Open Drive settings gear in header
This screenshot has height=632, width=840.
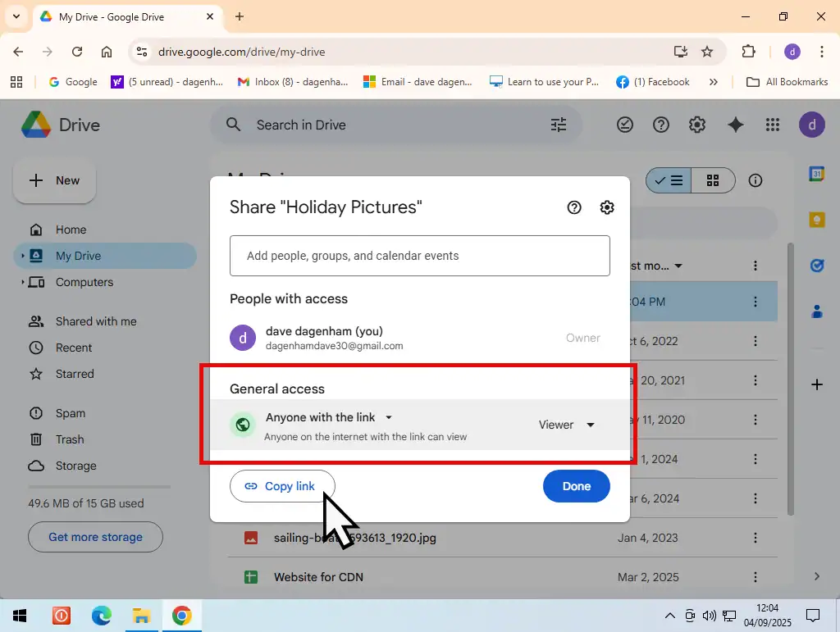pyautogui.click(x=697, y=125)
